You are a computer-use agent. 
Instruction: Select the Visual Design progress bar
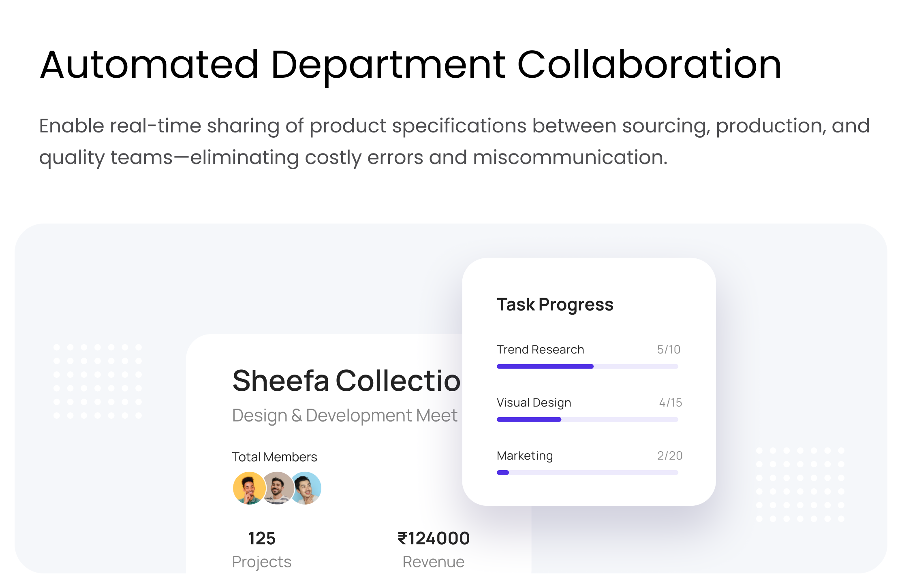(x=587, y=420)
